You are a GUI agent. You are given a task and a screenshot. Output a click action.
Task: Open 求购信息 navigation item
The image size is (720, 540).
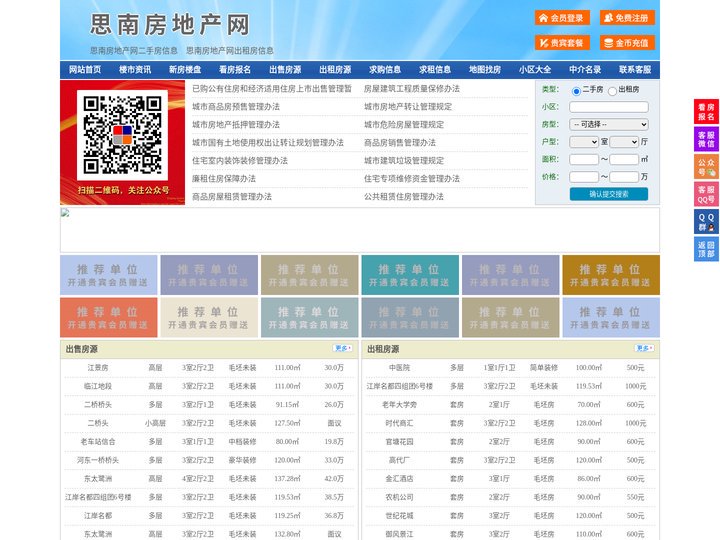(x=385, y=70)
